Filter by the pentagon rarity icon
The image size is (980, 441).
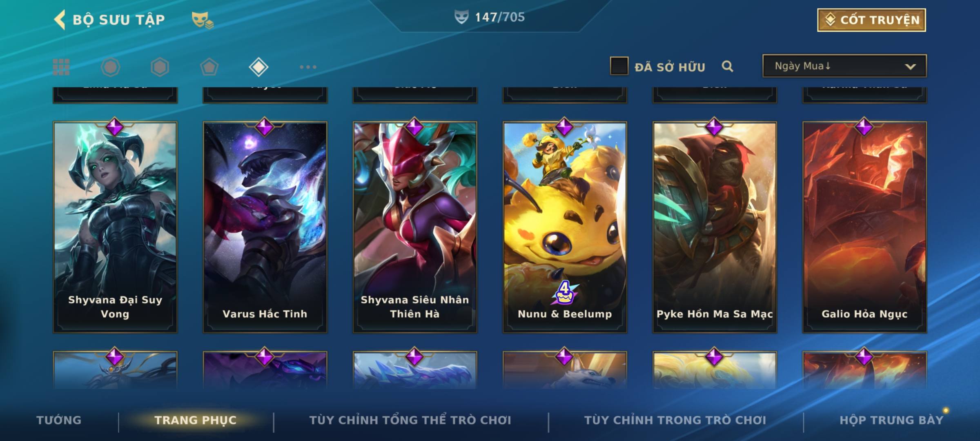(x=209, y=67)
